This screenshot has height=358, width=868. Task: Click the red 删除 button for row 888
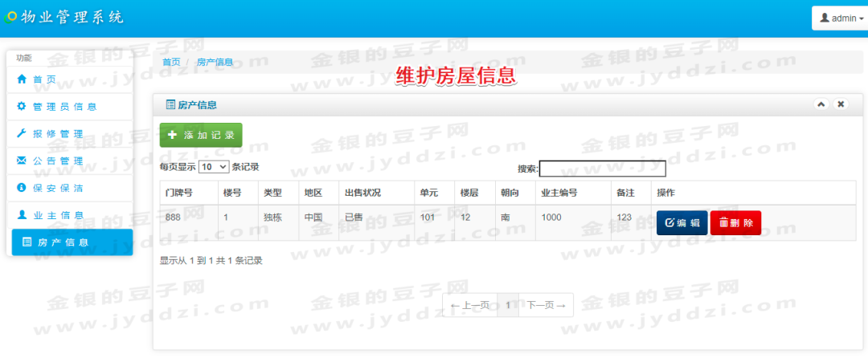735,222
